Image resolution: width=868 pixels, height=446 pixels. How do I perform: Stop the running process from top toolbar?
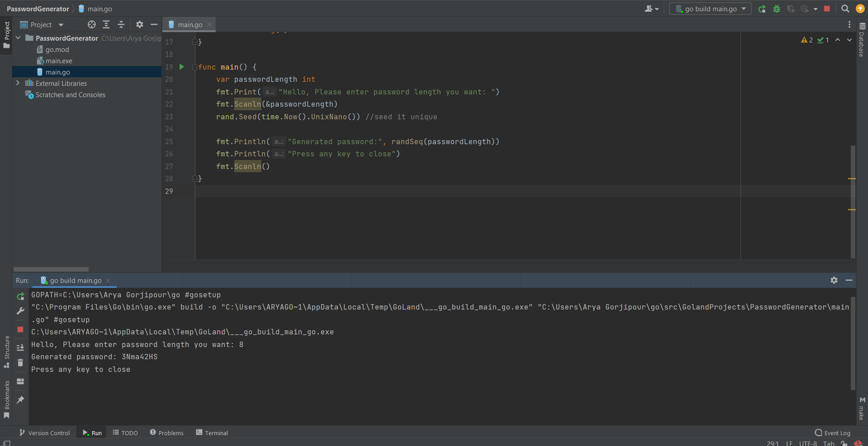coord(827,9)
